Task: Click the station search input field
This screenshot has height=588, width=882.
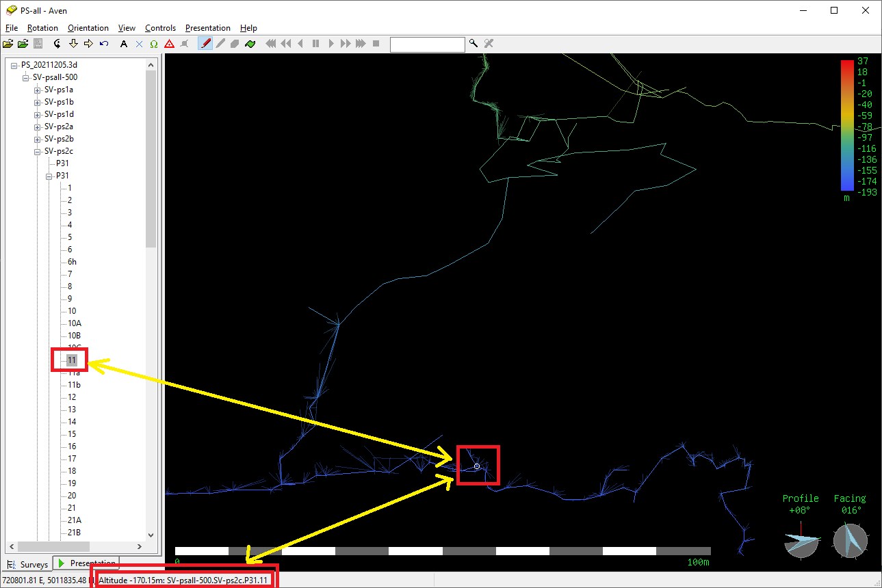Action: tap(427, 44)
